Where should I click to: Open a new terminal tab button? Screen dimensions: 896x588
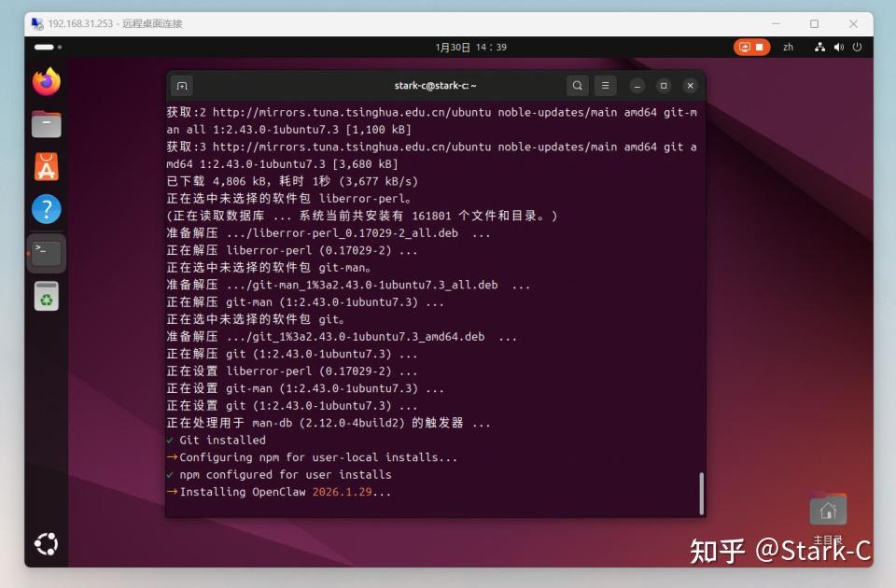tap(182, 86)
